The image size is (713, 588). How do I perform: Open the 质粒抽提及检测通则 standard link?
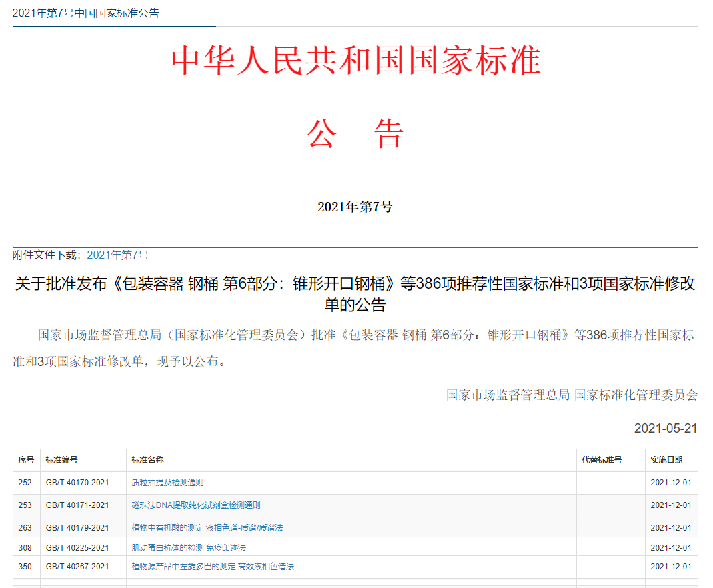pyautogui.click(x=167, y=483)
